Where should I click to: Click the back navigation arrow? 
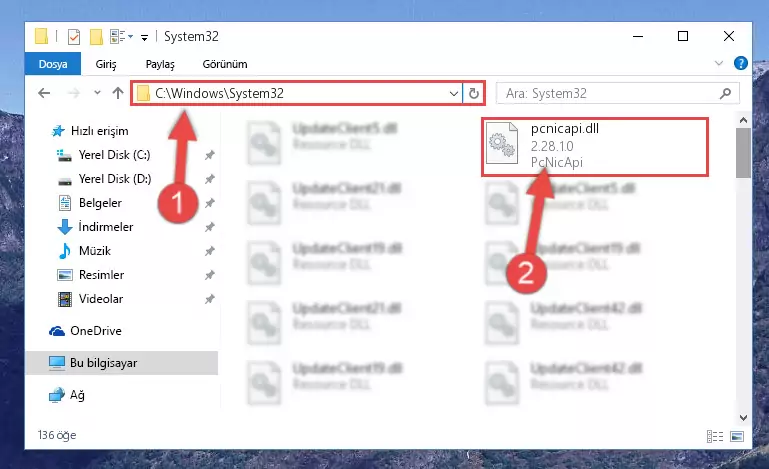pyautogui.click(x=44, y=93)
